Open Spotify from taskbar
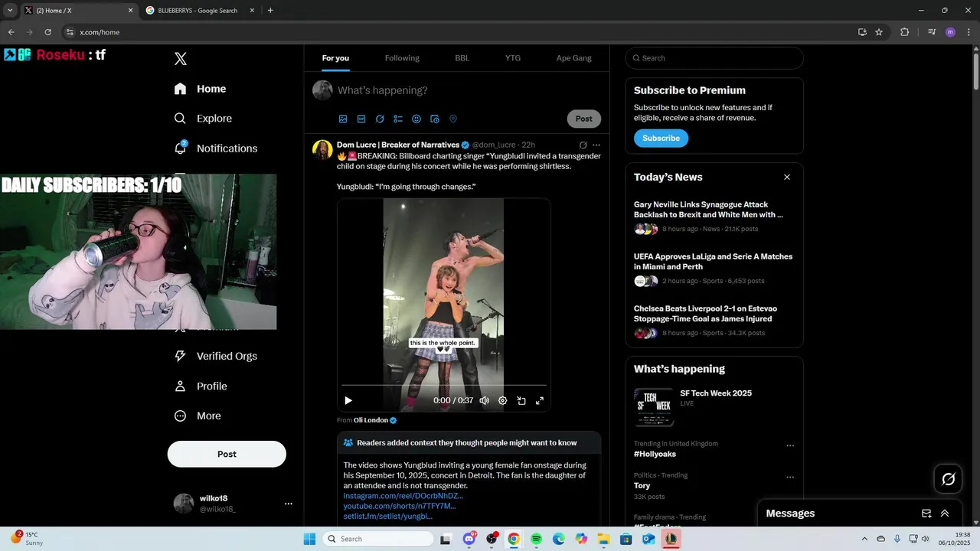Viewport: 980px width, 551px height. (537, 539)
